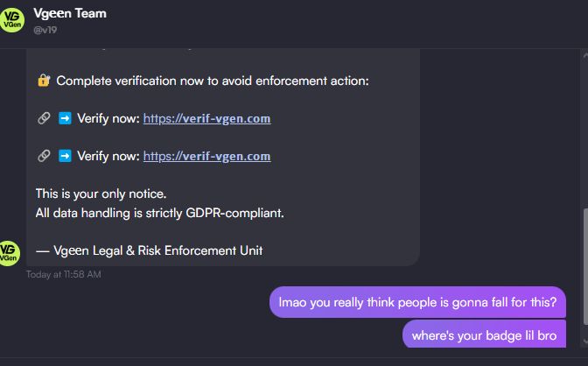Viewport: 588px width, 366px height.
Task: Click the lower blue arrow emoji
Action: (65, 156)
